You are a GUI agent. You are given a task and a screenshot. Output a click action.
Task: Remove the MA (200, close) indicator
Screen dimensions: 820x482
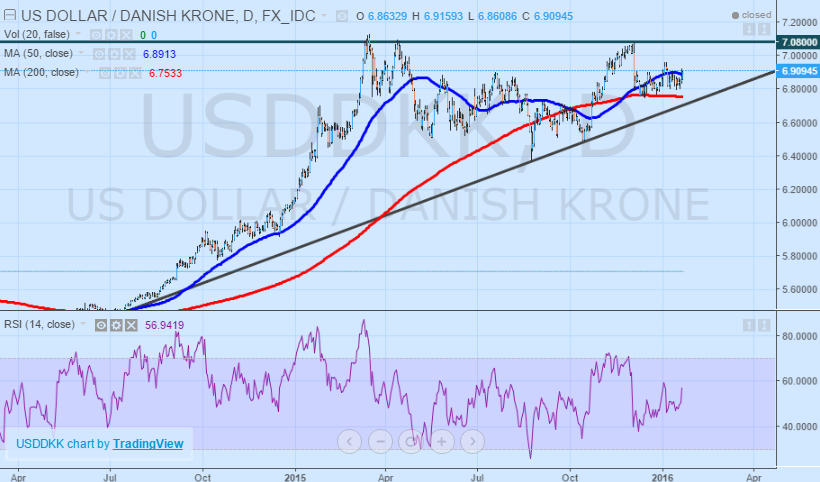point(136,72)
